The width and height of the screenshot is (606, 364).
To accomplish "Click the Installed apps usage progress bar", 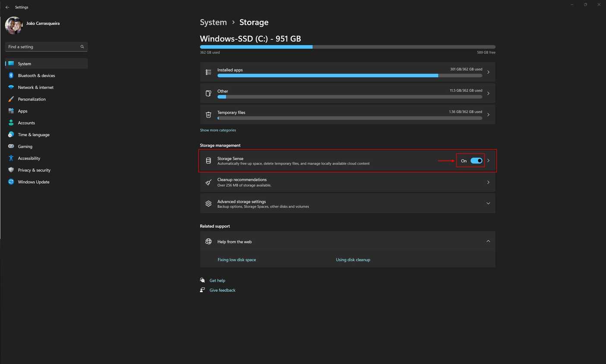I will pos(350,75).
